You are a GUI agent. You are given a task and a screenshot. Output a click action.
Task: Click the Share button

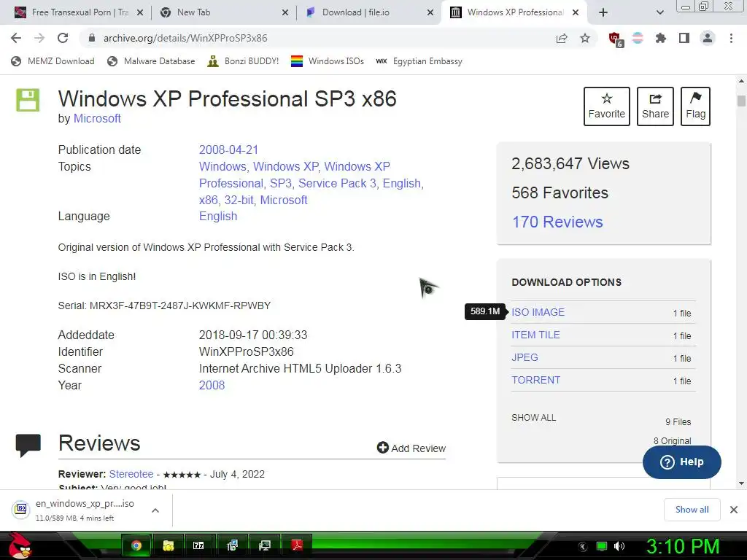[655, 106]
